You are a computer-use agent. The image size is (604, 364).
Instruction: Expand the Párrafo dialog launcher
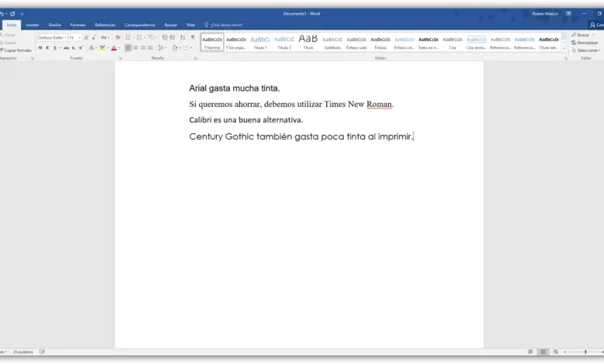pyautogui.click(x=196, y=58)
